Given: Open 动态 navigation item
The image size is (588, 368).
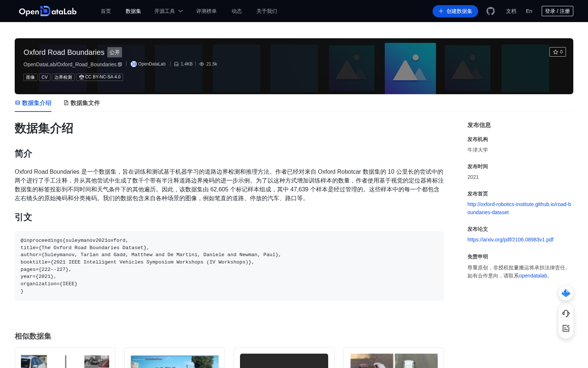Looking at the screenshot, I should pos(237,11).
